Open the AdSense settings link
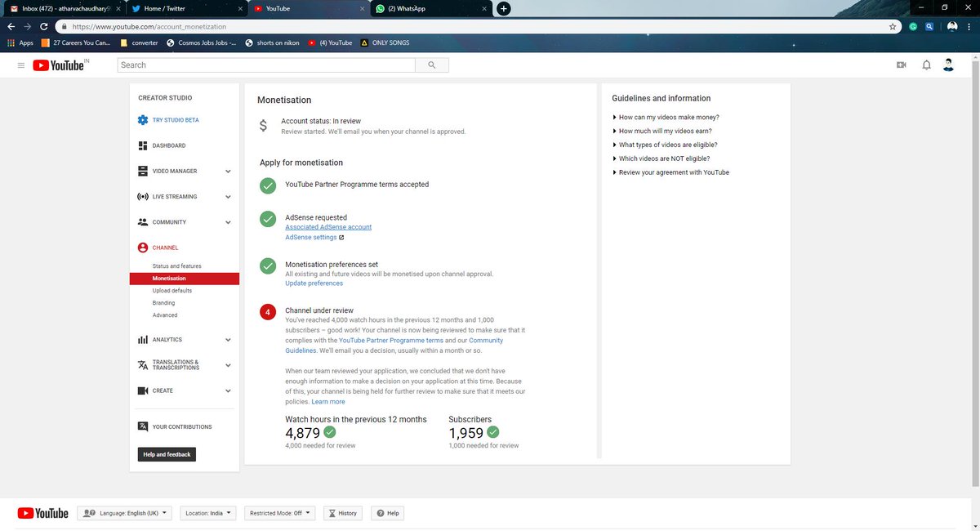Viewport: 980px width, 531px height. 314,238
